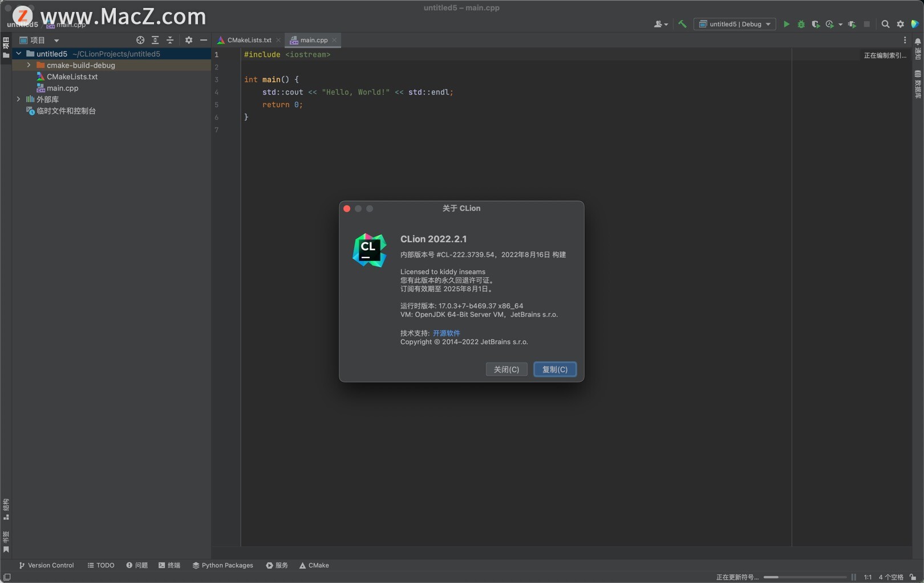
Task: Open Code With Me user dropdown
Action: pos(661,24)
